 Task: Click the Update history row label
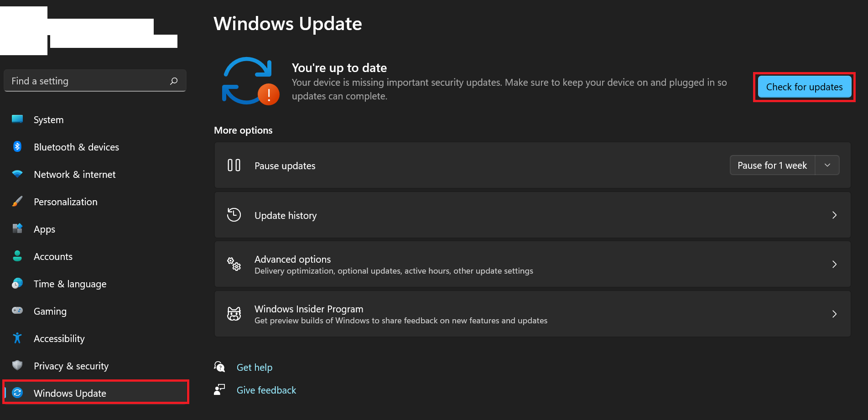point(286,215)
